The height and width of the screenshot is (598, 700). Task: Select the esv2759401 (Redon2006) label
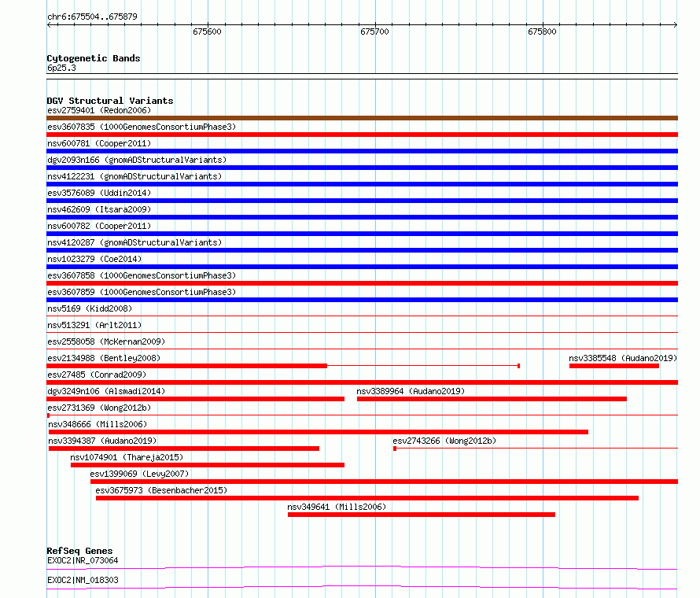99,110
